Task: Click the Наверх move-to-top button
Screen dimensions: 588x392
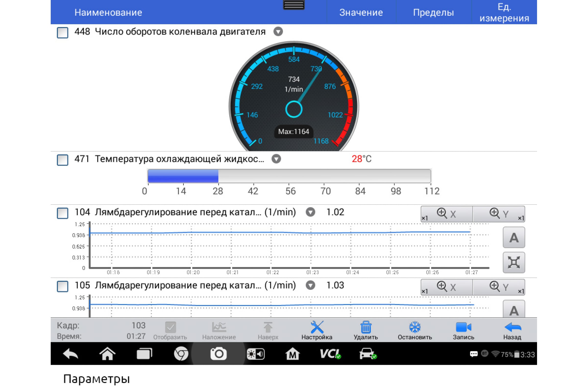Action: [x=268, y=331]
